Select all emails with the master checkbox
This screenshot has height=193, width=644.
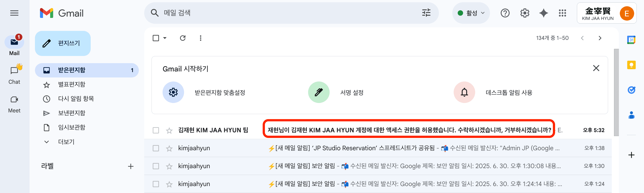coord(156,38)
